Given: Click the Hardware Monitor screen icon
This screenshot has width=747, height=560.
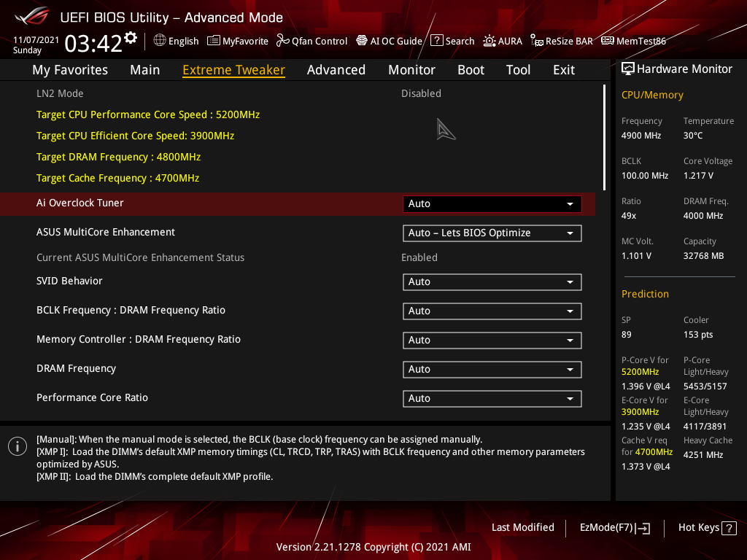Looking at the screenshot, I should [628, 69].
